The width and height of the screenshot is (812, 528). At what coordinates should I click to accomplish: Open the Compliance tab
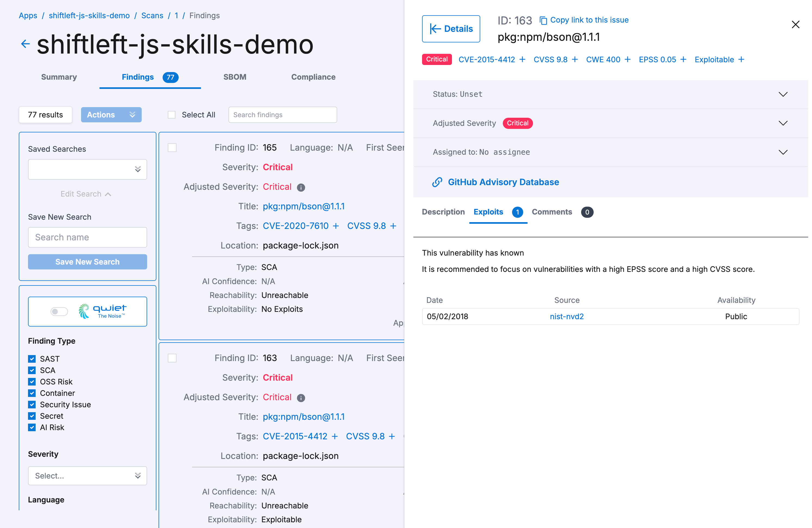(313, 77)
